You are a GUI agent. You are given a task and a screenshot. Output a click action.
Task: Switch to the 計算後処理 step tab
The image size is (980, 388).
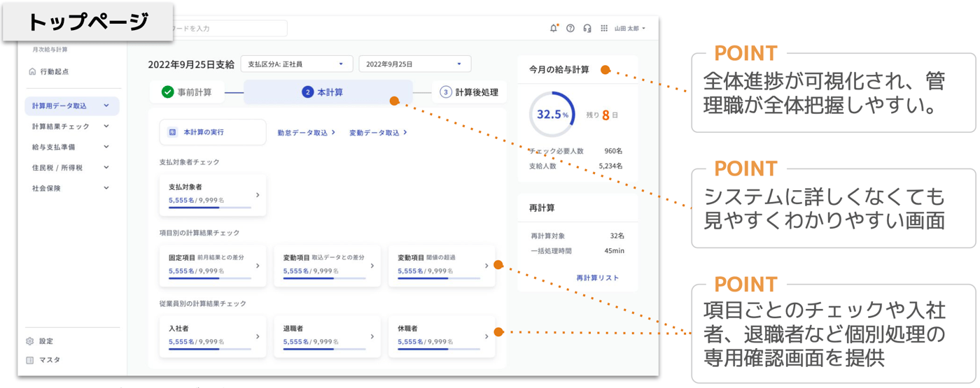pyautogui.click(x=469, y=92)
